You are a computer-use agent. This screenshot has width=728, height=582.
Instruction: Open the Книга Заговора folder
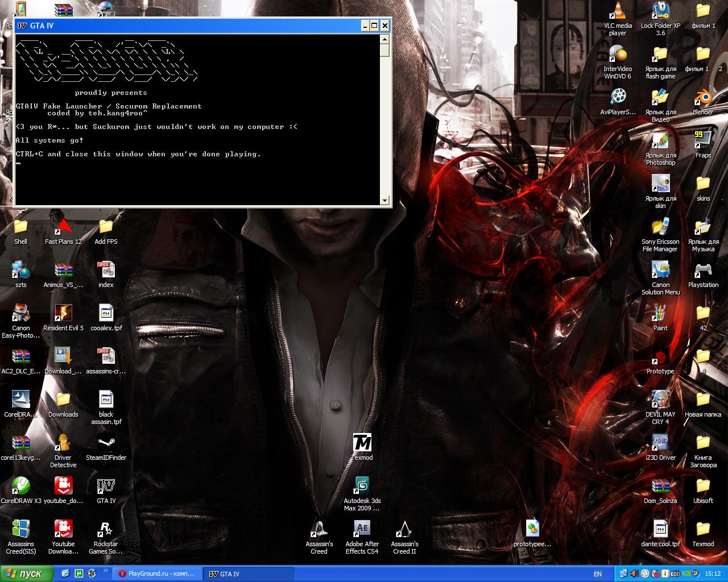click(703, 450)
